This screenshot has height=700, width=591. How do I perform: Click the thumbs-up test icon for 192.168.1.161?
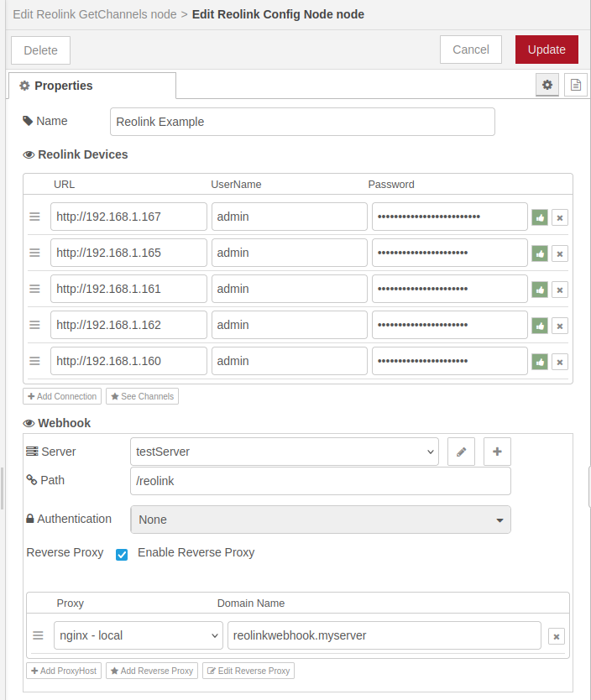point(540,290)
